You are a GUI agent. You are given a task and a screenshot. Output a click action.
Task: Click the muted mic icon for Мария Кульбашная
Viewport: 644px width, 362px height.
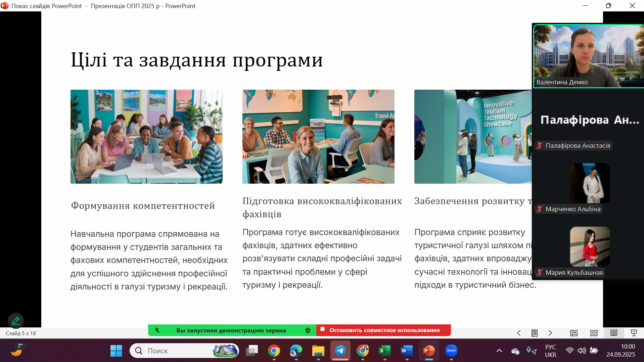point(540,273)
